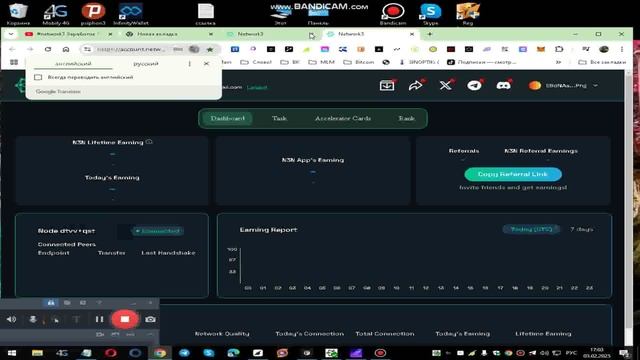
Task: Open the Подписки bookmark
Action: tap(482, 62)
